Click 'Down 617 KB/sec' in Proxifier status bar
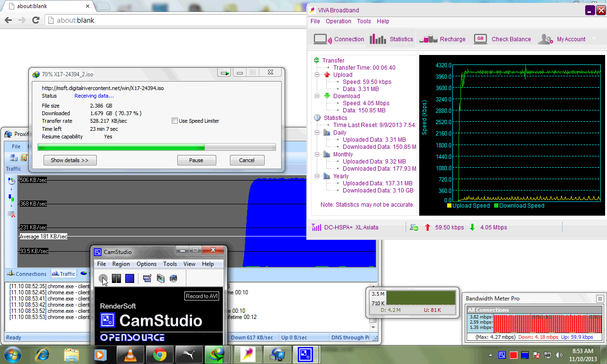 tap(252, 337)
